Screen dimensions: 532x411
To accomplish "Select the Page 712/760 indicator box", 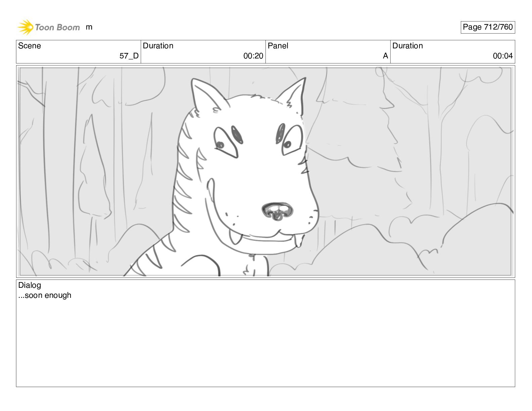I will [x=488, y=27].
